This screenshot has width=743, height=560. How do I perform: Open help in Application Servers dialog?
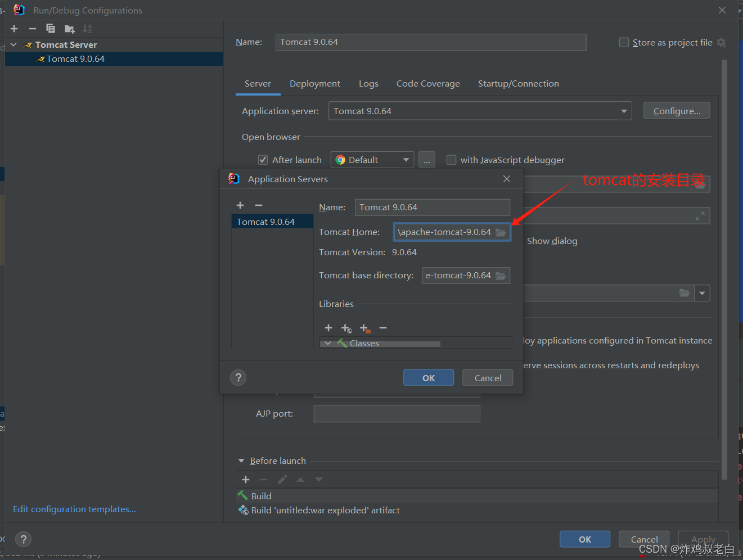tap(238, 378)
